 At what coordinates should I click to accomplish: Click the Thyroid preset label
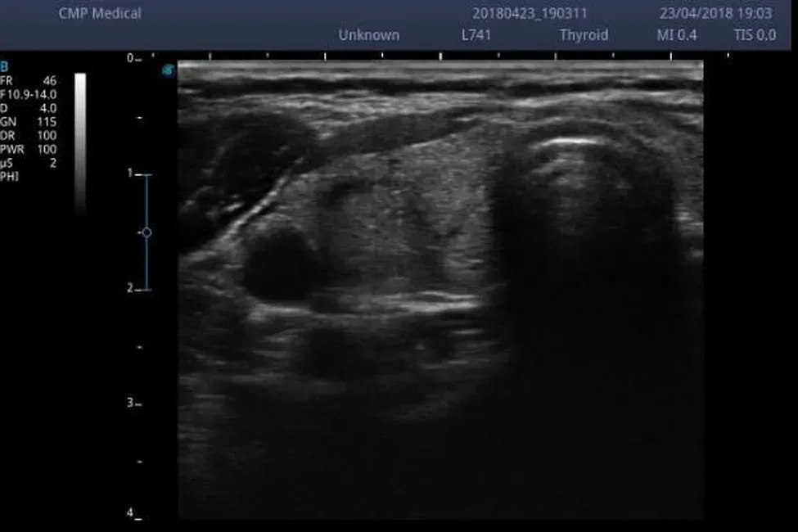click(584, 34)
